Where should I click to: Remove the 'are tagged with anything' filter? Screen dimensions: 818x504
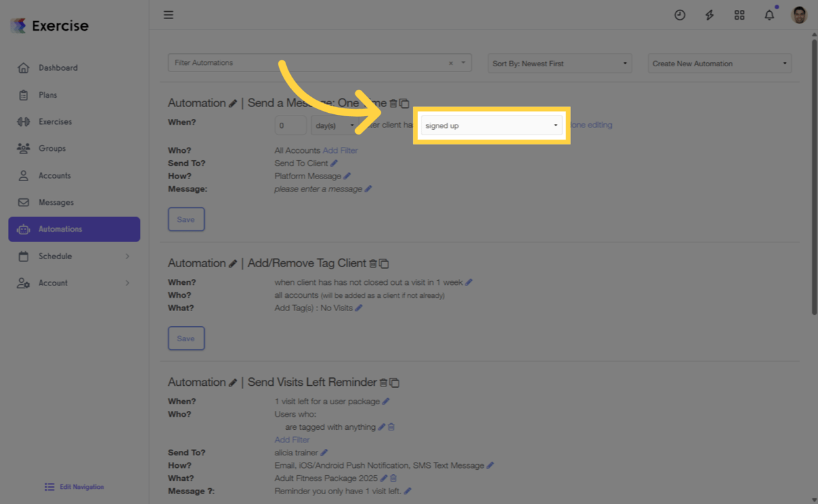(391, 427)
